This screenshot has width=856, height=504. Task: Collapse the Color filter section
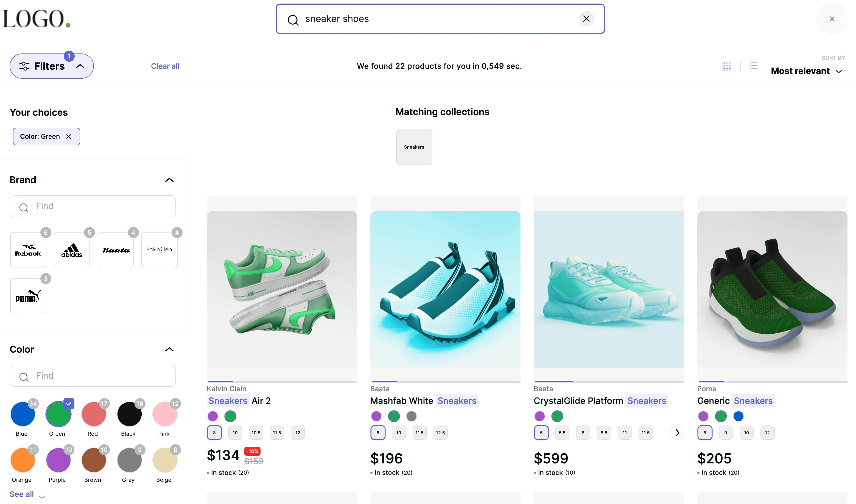coord(169,349)
